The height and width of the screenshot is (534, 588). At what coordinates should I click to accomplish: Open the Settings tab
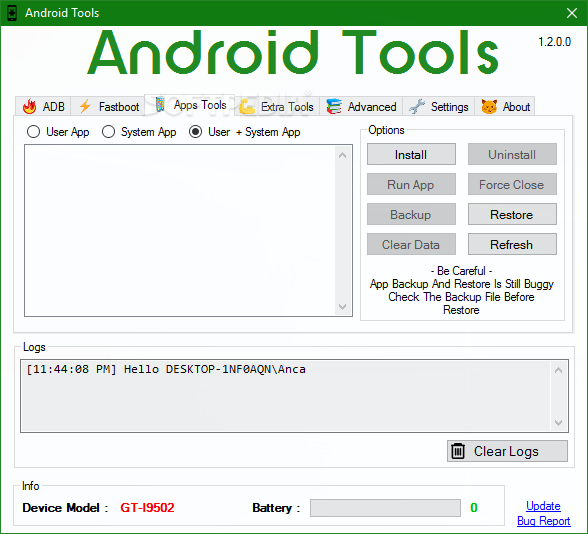[439, 106]
